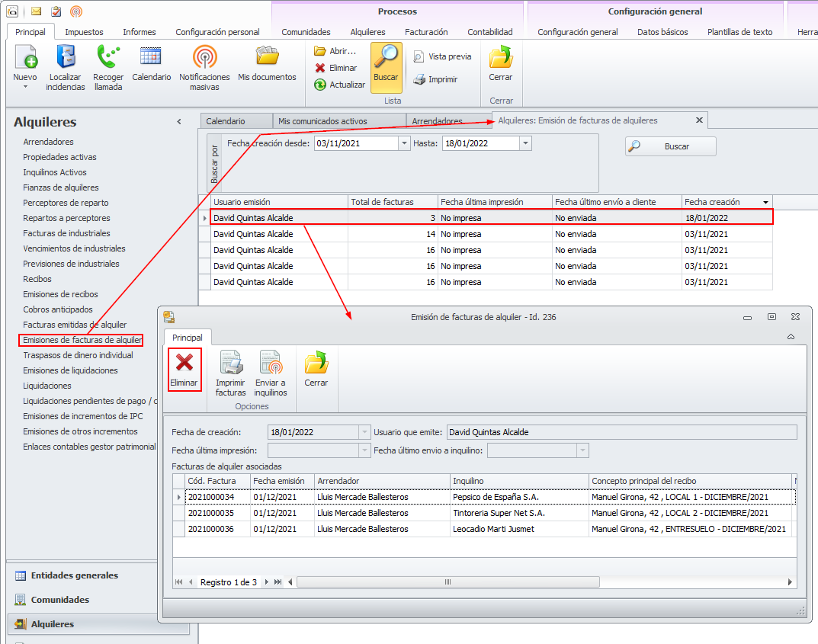Click the horizontal scrollbar in invoices grid
The width and height of the screenshot is (818, 644).
pos(447,582)
